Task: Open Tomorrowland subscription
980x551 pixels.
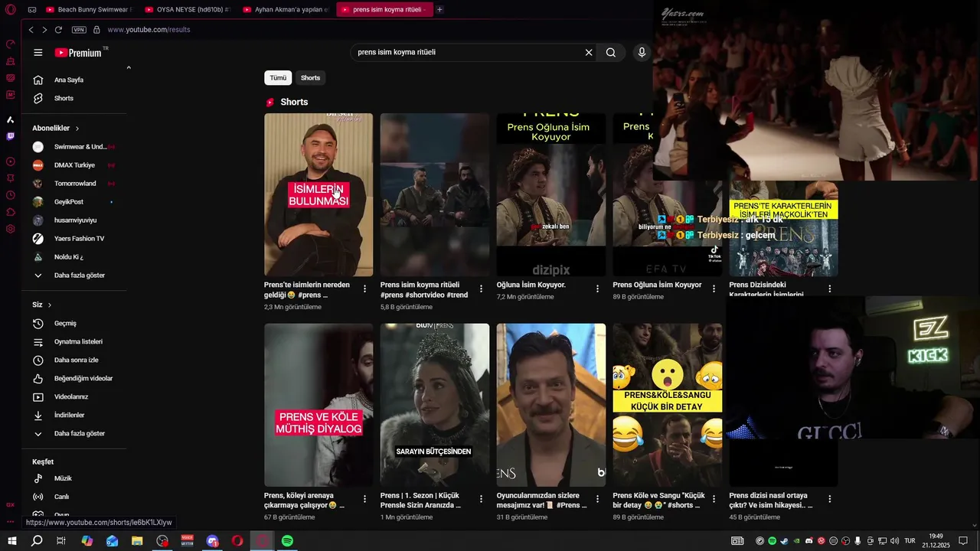Action: coord(76,184)
